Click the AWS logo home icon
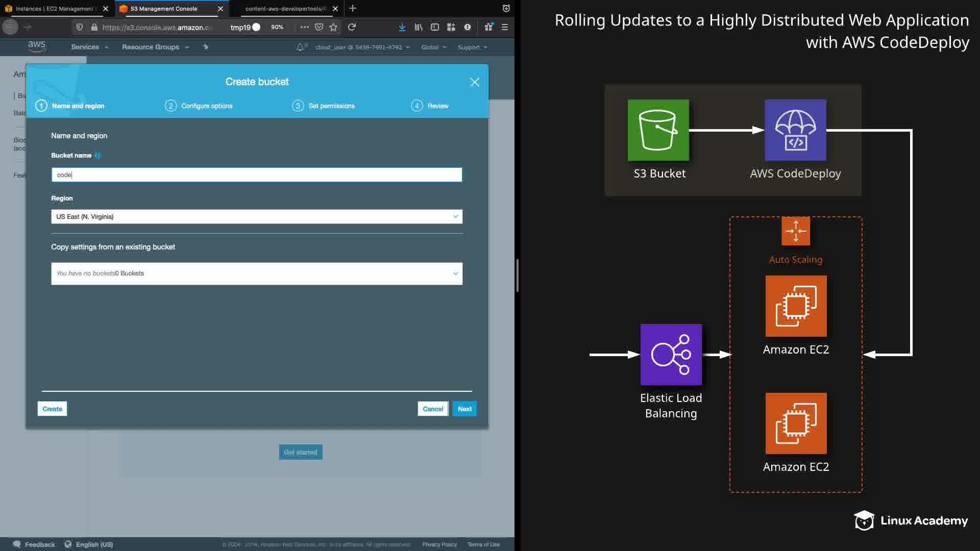 tap(37, 46)
